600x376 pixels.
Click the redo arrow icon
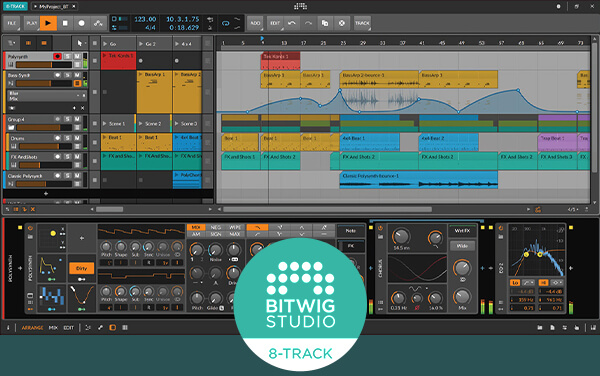(308, 23)
